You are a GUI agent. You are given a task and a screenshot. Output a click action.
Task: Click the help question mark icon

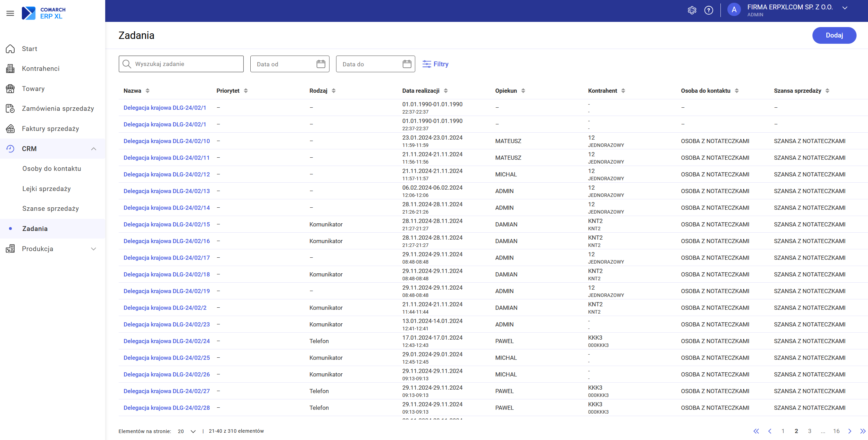[709, 10]
